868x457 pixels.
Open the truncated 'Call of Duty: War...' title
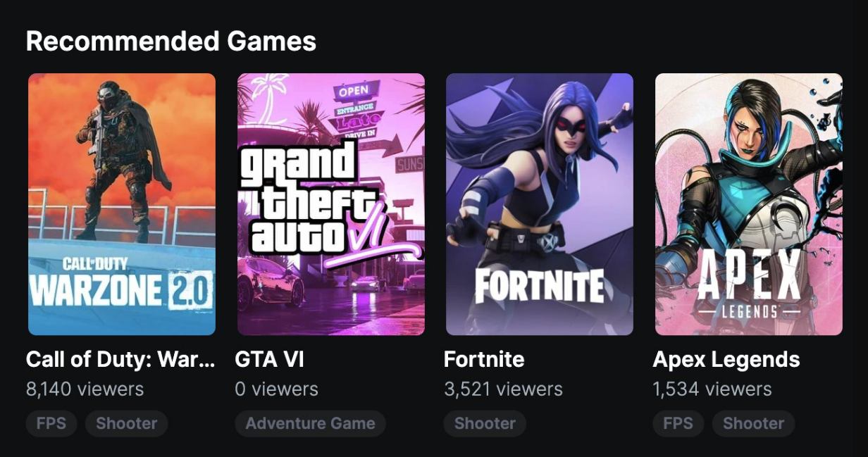click(x=120, y=359)
